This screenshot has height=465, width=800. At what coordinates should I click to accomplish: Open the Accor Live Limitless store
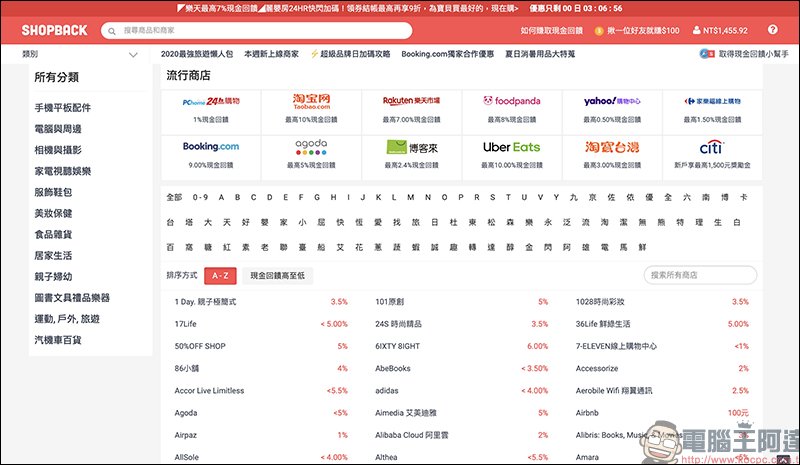click(261, 390)
